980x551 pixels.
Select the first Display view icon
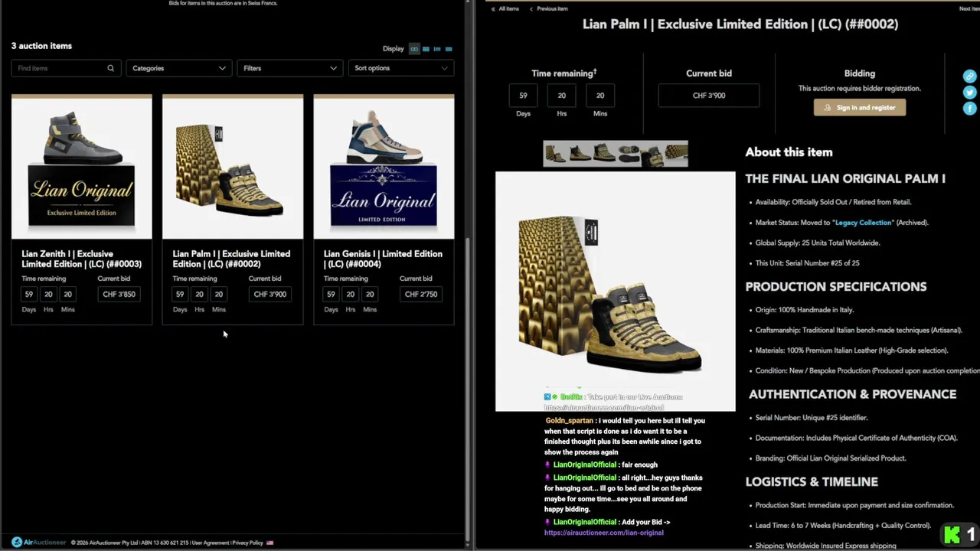[414, 49]
